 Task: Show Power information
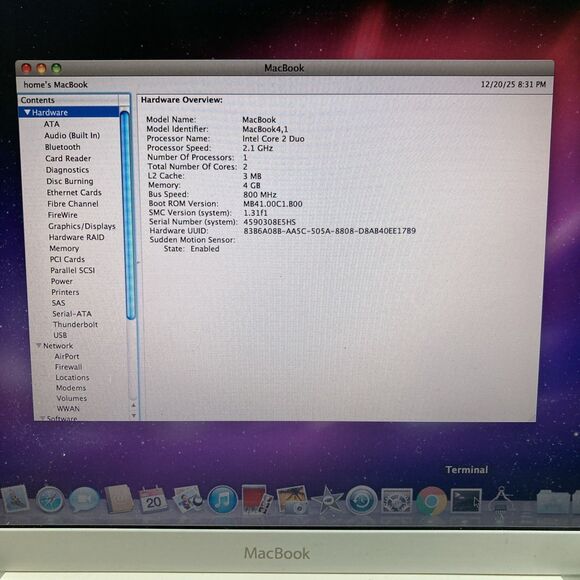click(x=61, y=281)
